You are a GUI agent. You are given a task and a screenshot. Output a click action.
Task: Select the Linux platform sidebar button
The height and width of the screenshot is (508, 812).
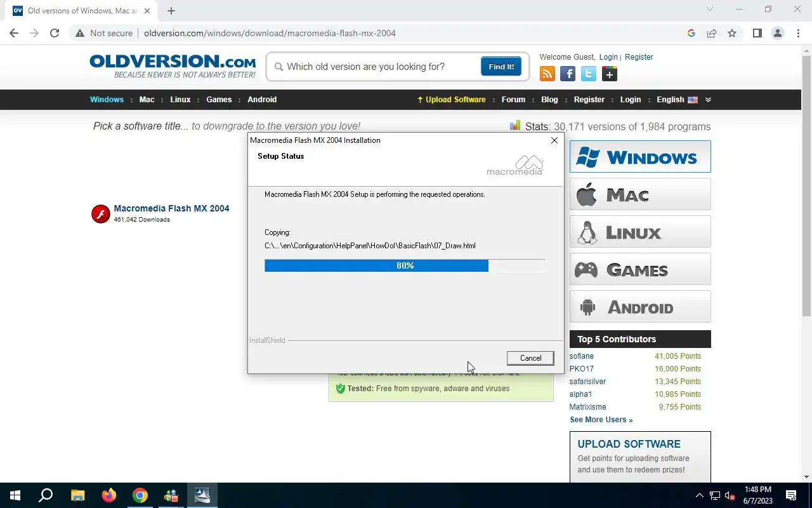640,232
